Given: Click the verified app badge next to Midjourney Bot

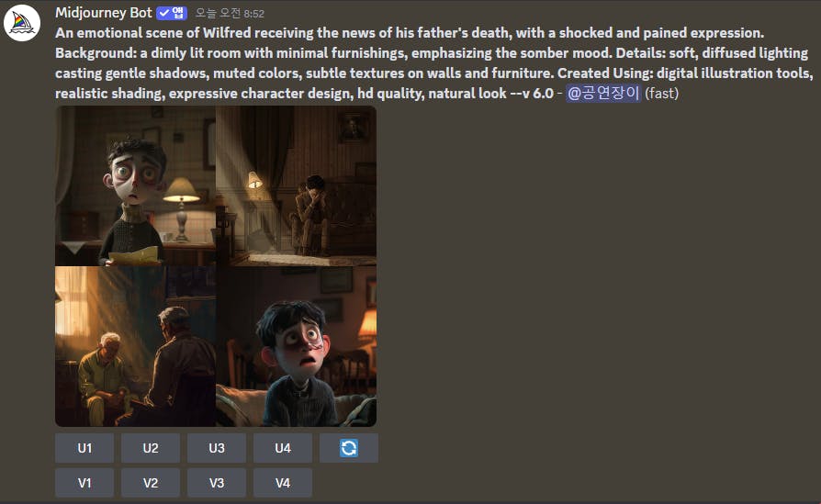Looking at the screenshot, I should point(172,13).
